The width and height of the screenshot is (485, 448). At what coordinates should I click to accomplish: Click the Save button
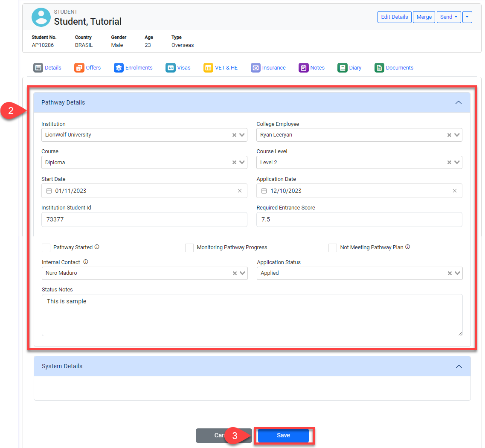[x=283, y=436]
